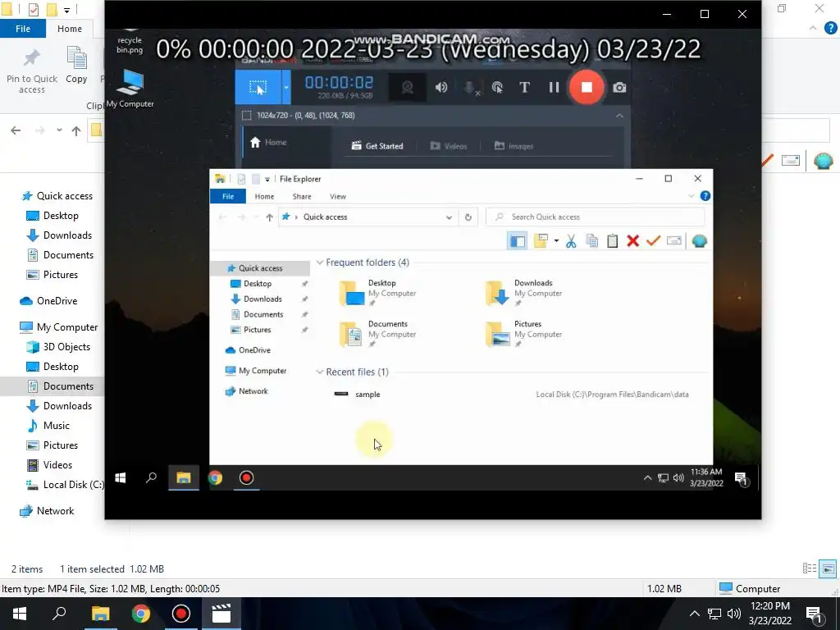Toggle Bandicam's speaker sound icon

[441, 87]
